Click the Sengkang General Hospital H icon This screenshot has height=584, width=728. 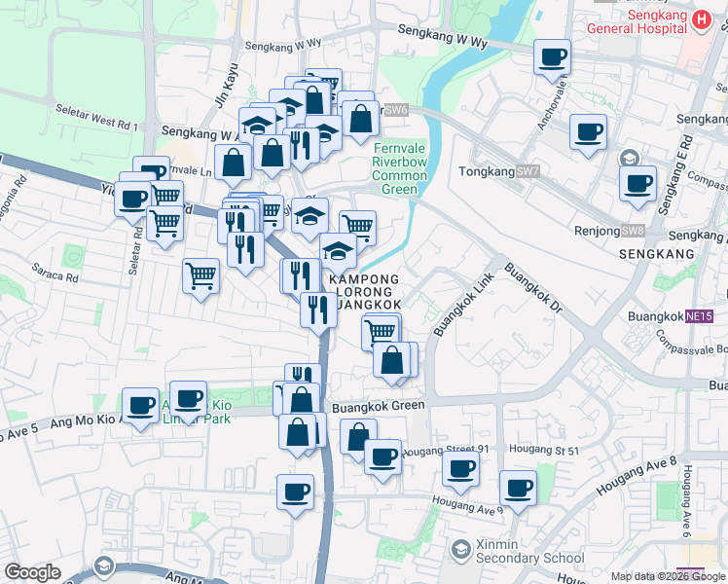(702, 20)
